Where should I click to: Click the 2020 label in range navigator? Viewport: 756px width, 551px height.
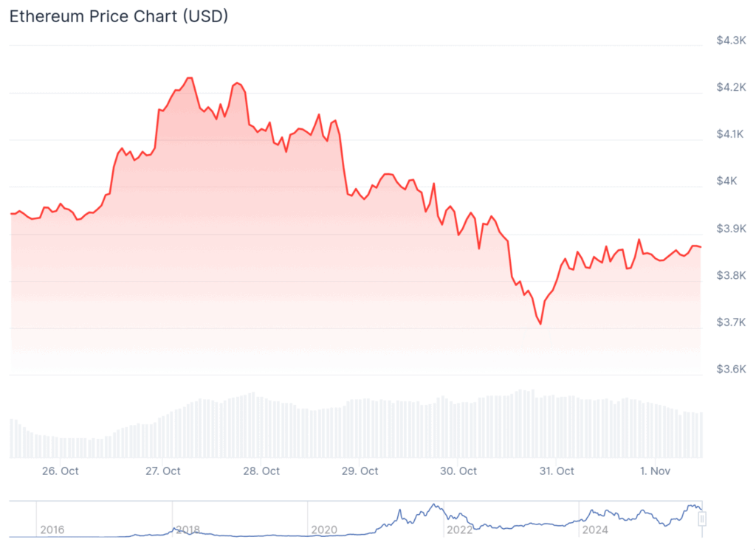(324, 530)
